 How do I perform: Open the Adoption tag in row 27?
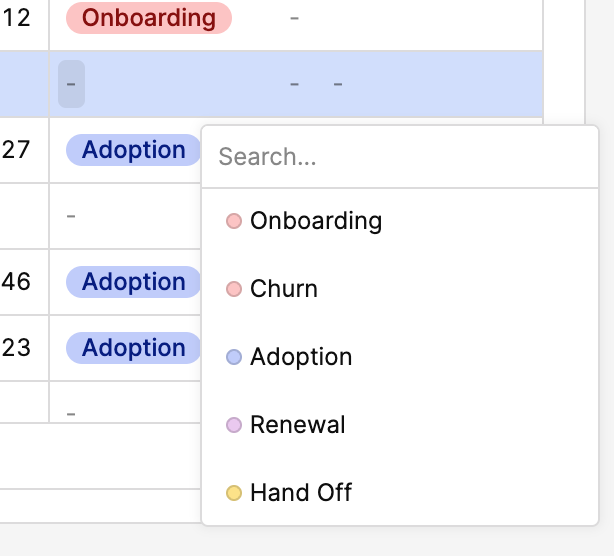click(133, 150)
